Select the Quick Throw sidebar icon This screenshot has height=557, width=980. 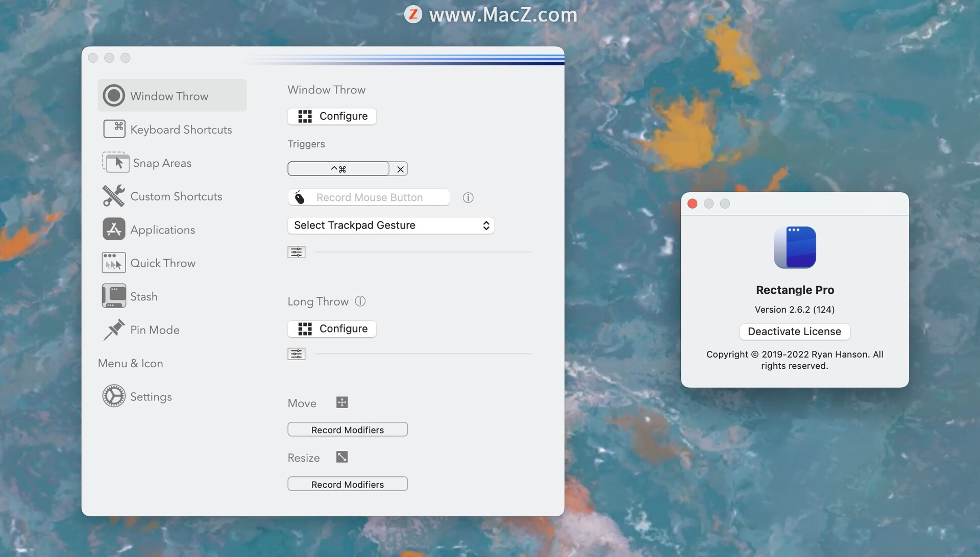[x=113, y=262]
